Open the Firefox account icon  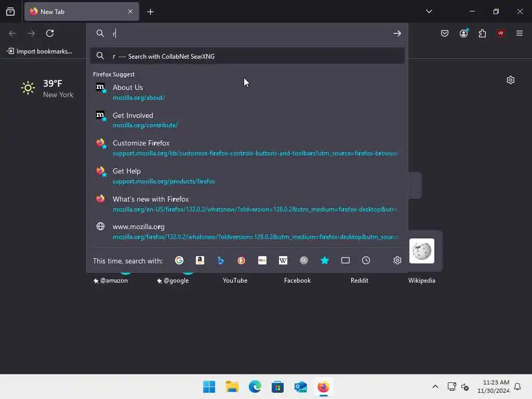(464, 33)
